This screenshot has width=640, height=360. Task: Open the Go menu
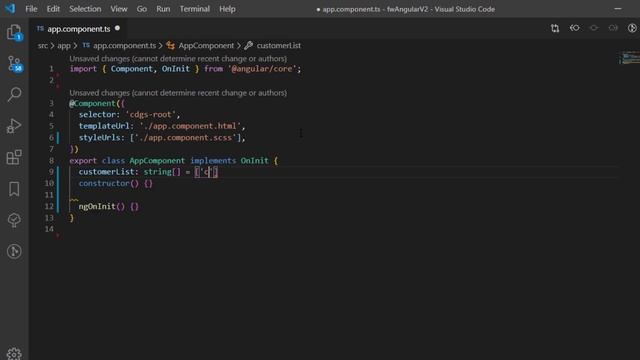pos(142,9)
